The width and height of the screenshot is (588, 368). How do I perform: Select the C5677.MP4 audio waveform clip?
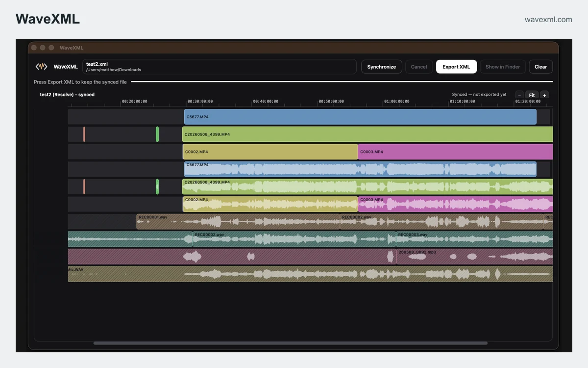[x=360, y=169]
